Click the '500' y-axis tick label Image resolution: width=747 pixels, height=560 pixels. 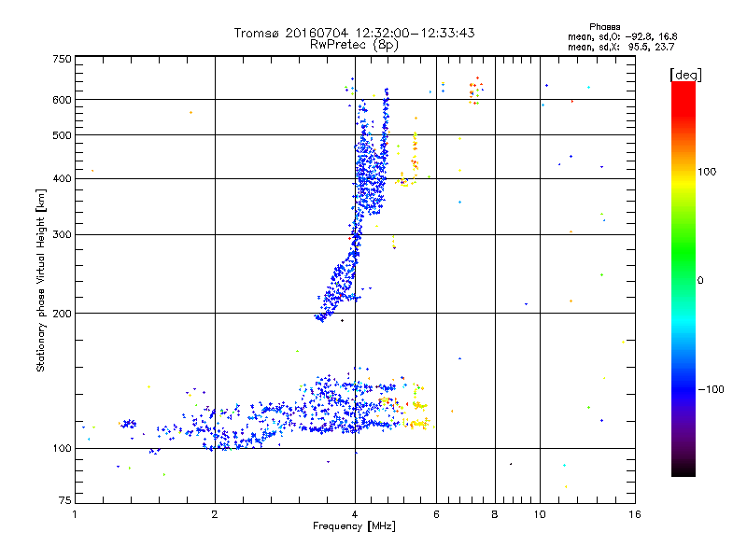[x=62, y=135]
